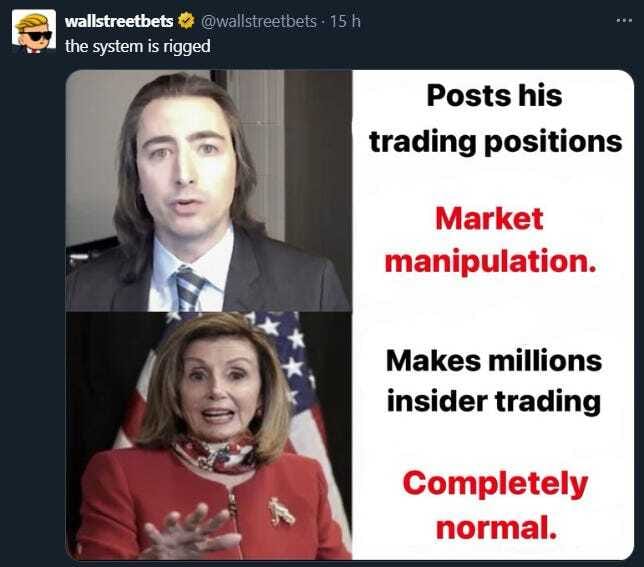Viewport: 644px width, 567px height.
Task: Open the @wallstreetbets handle link
Action: 258,21
